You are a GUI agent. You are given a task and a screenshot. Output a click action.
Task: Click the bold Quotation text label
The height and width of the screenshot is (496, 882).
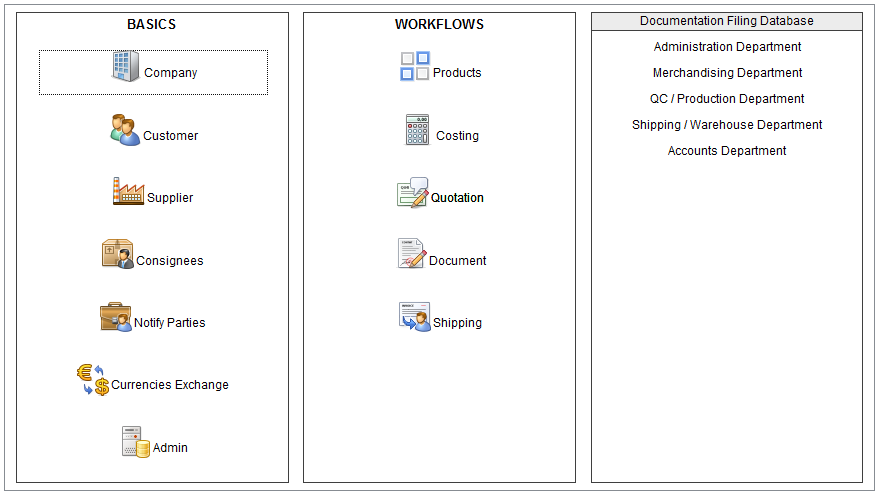point(457,198)
